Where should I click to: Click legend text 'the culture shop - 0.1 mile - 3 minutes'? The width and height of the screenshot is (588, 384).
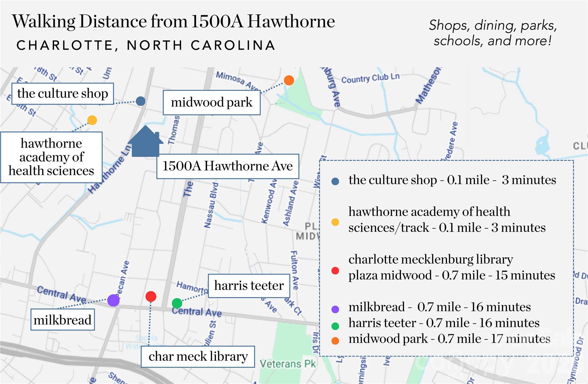[x=452, y=180]
